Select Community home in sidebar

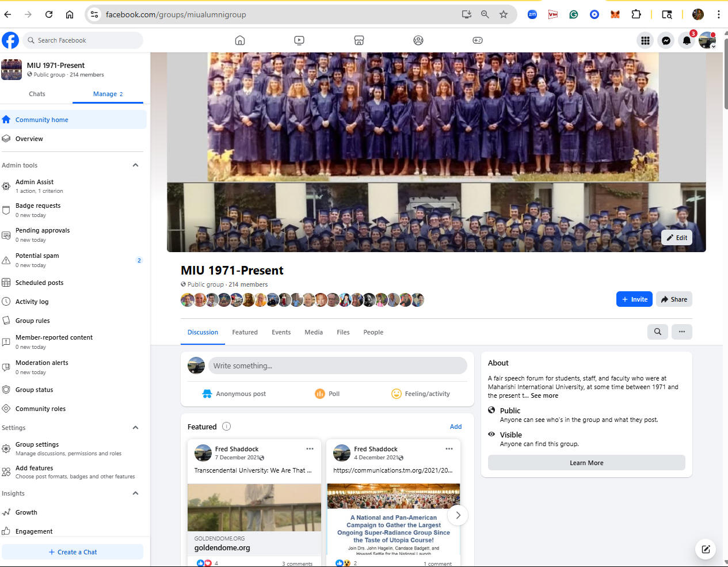[73, 120]
